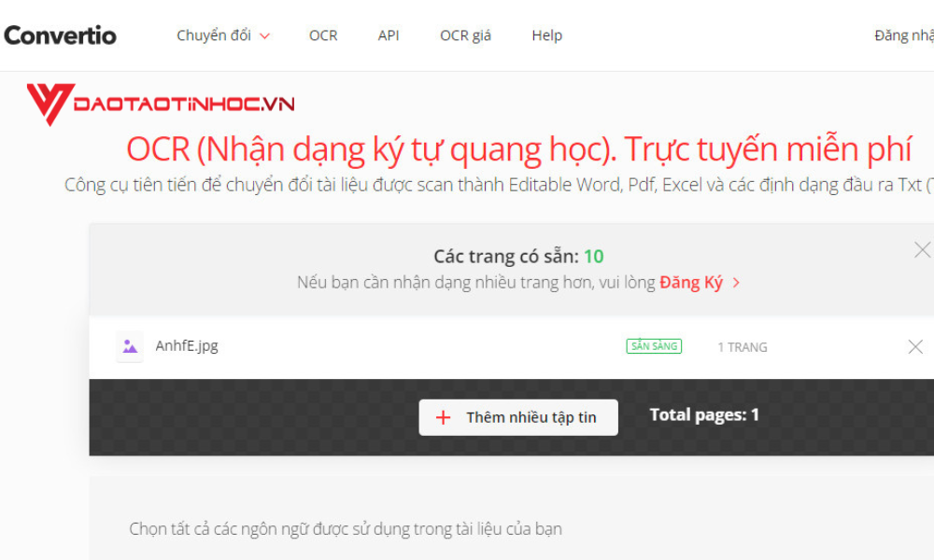Open 'OCR giá' pricing page
934x560 pixels.
click(x=464, y=35)
